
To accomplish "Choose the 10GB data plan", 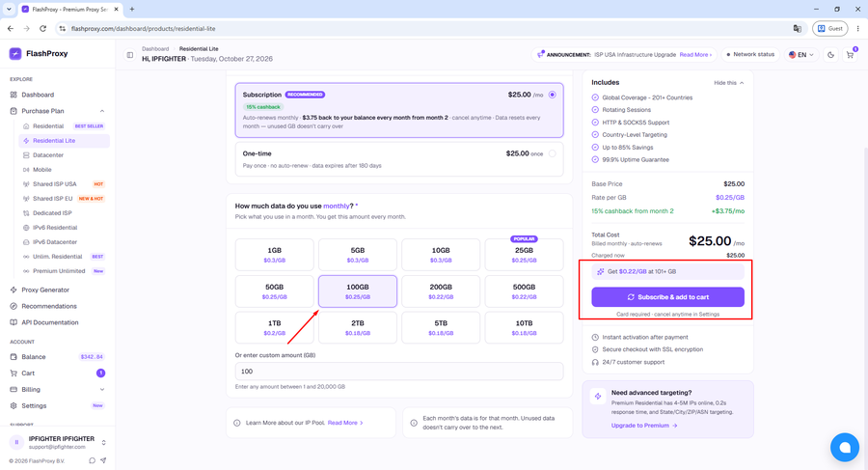I will point(441,255).
